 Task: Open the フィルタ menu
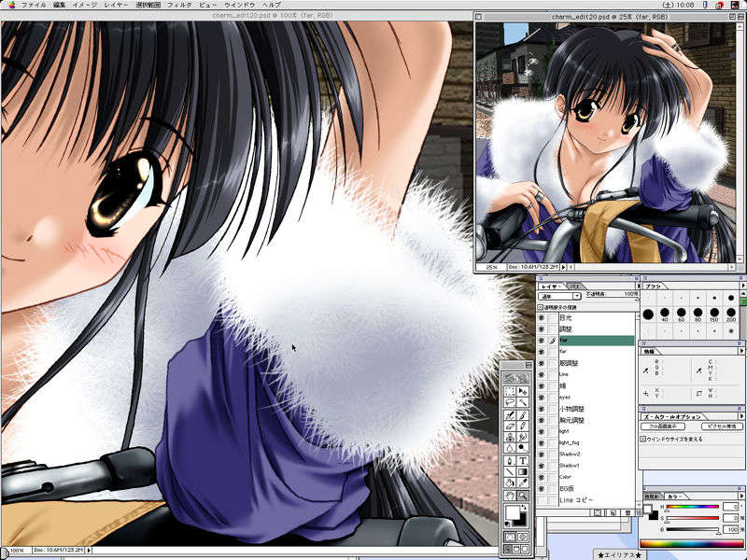179,5
